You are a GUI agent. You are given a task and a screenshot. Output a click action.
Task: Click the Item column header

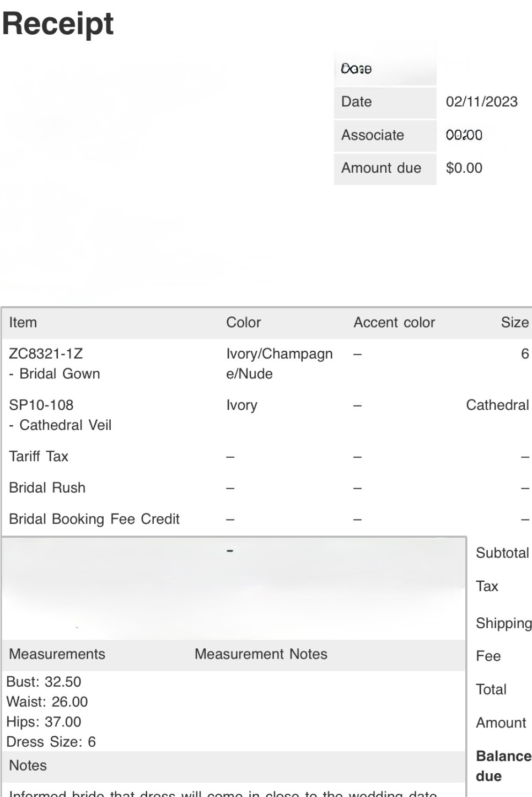point(23,323)
